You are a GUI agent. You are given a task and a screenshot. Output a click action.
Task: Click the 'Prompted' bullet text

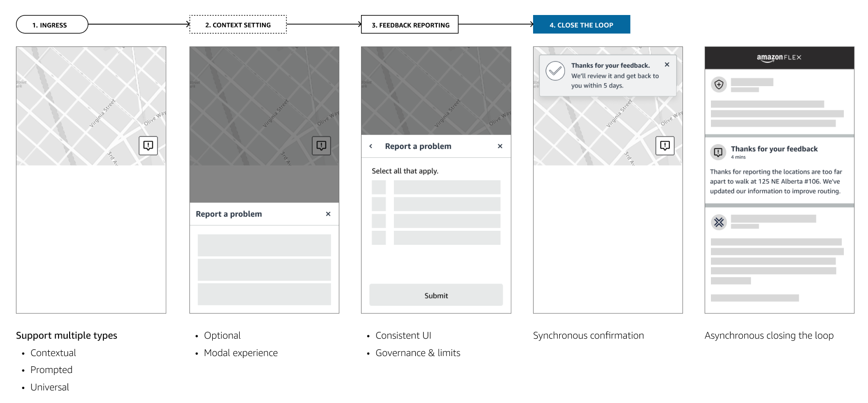(x=51, y=370)
